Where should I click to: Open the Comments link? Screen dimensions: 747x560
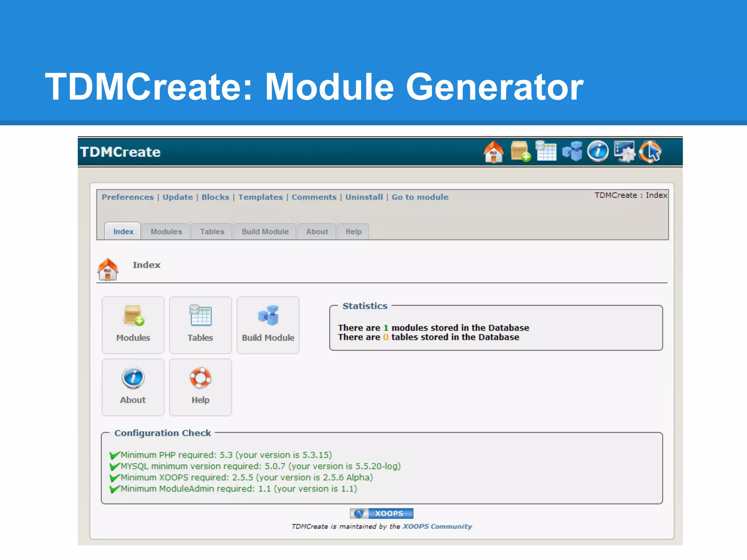[x=314, y=197]
